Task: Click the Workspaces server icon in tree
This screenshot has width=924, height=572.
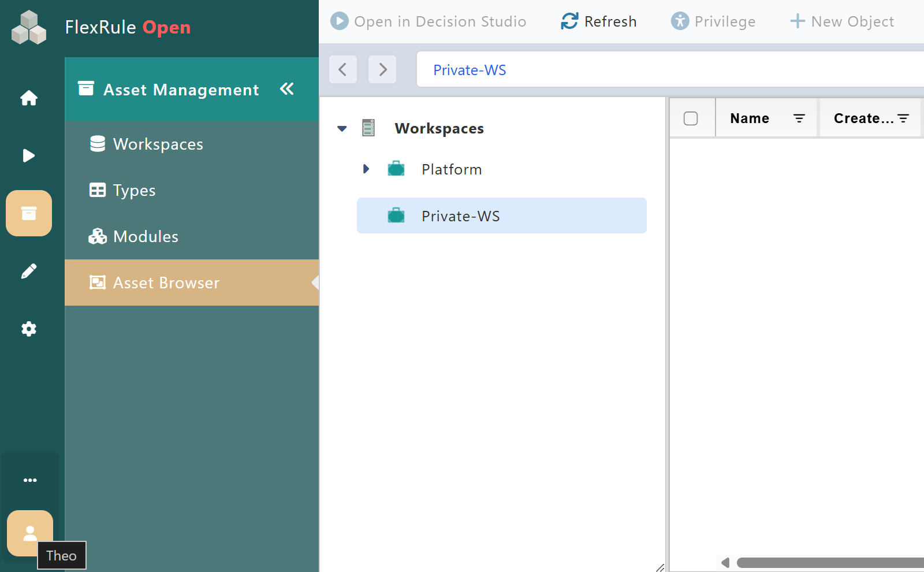Action: [368, 128]
